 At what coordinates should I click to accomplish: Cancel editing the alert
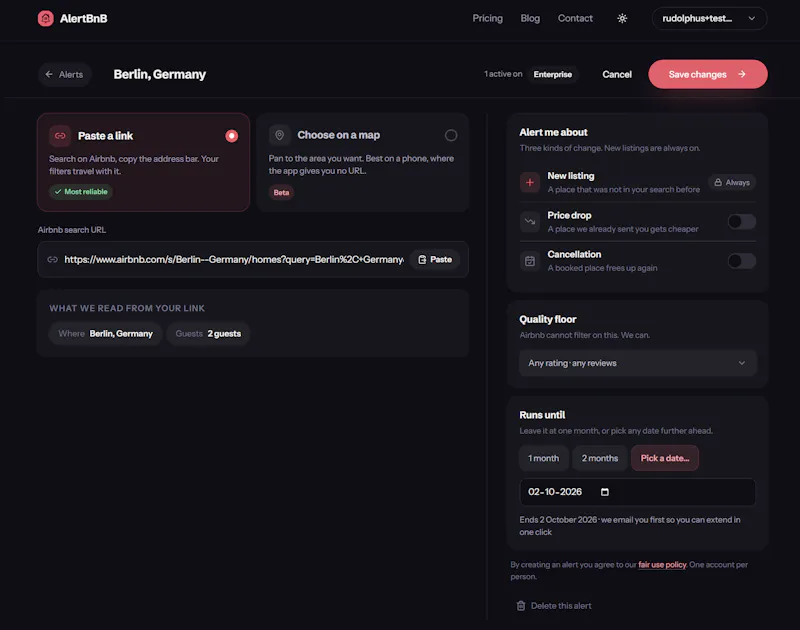pos(617,74)
